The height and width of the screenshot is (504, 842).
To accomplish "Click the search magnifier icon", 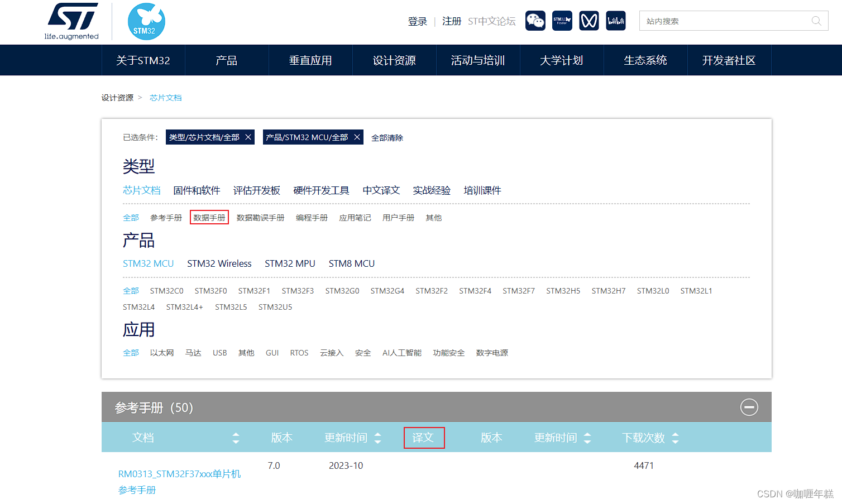I will coord(816,21).
